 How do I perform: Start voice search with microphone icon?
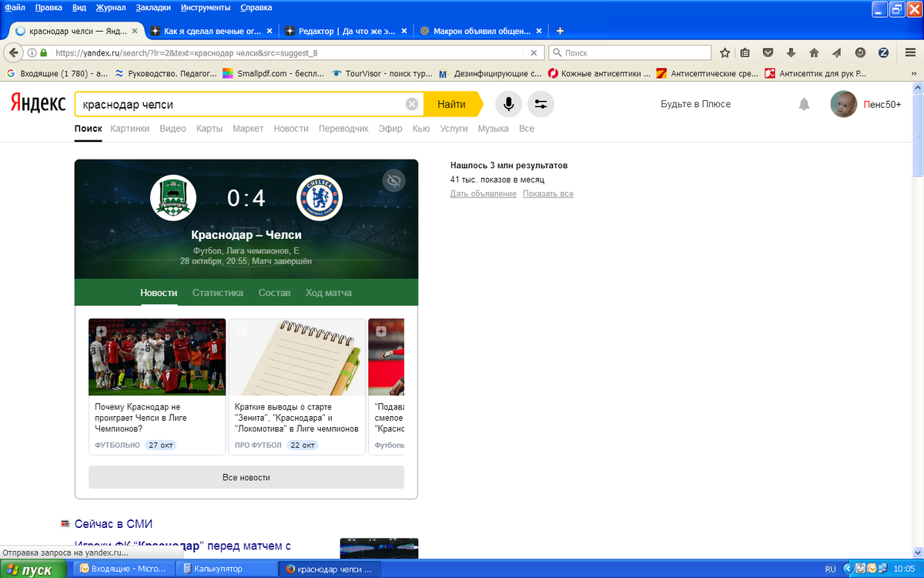(x=509, y=104)
